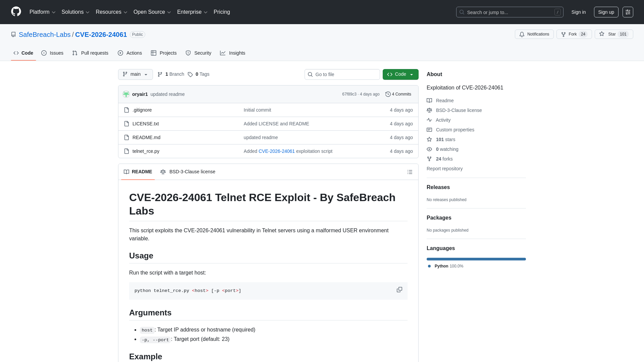The image size is (644, 362).
Task: Select the commit history clock icon
Action: click(x=388, y=94)
